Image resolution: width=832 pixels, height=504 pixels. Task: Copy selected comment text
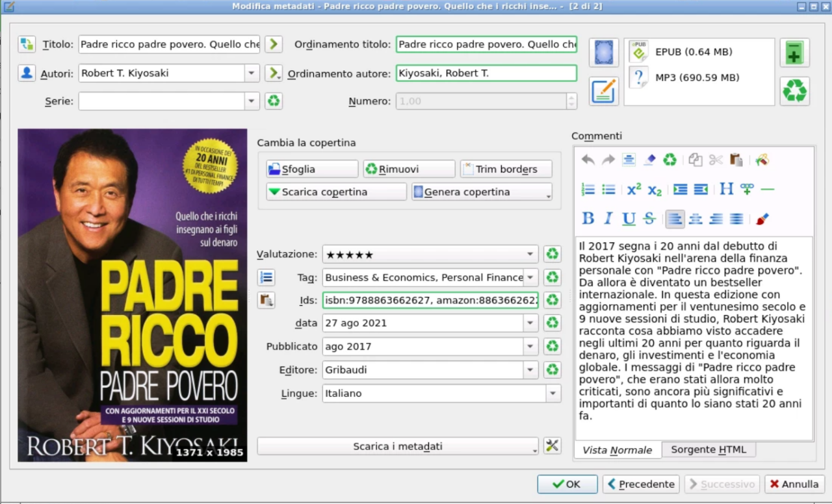(x=695, y=160)
